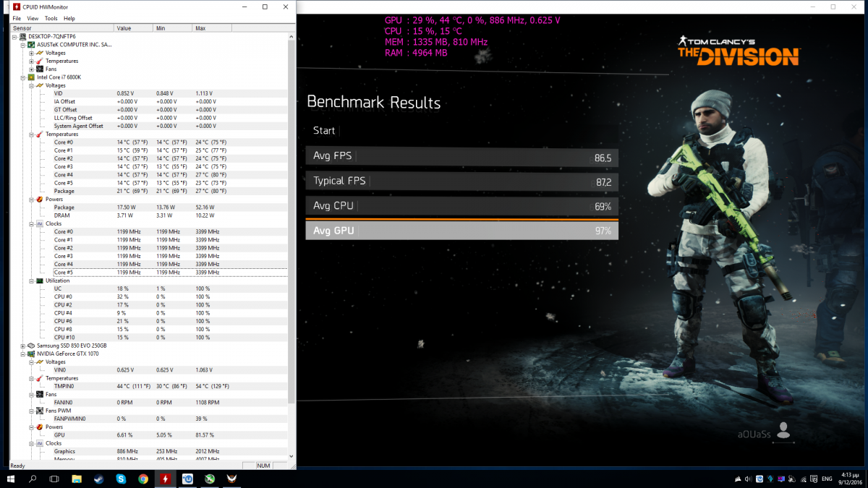The height and width of the screenshot is (488, 868).
Task: Open Google Chrome from the taskbar
Action: click(x=143, y=479)
